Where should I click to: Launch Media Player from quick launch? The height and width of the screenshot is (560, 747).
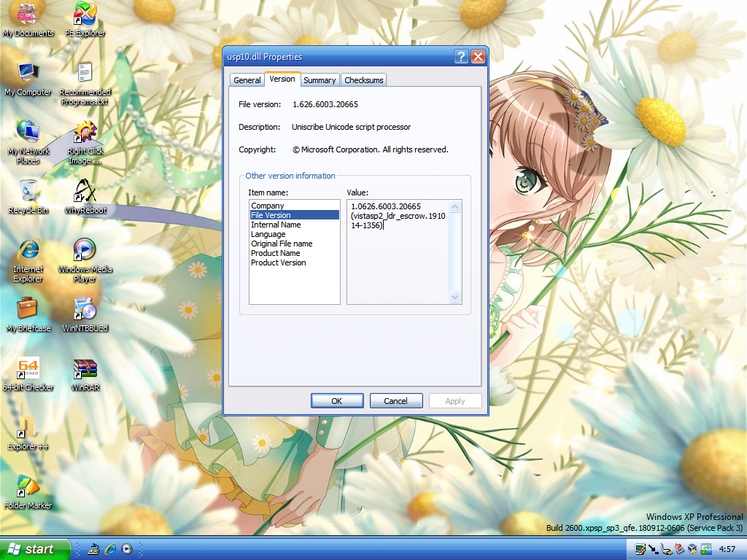tap(127, 549)
